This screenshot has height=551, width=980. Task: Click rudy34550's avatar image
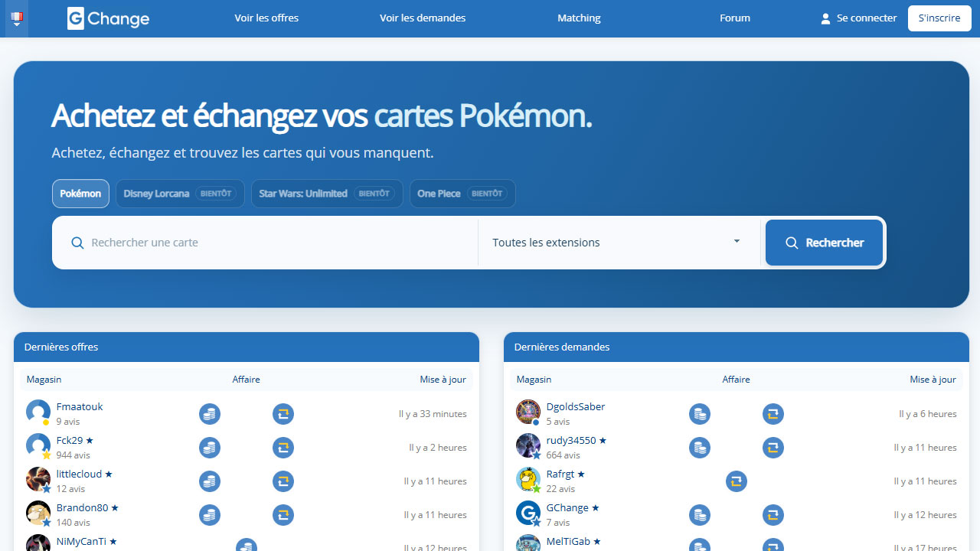pyautogui.click(x=528, y=445)
